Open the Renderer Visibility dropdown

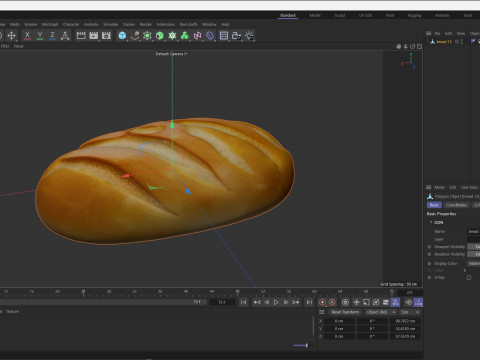point(474,254)
